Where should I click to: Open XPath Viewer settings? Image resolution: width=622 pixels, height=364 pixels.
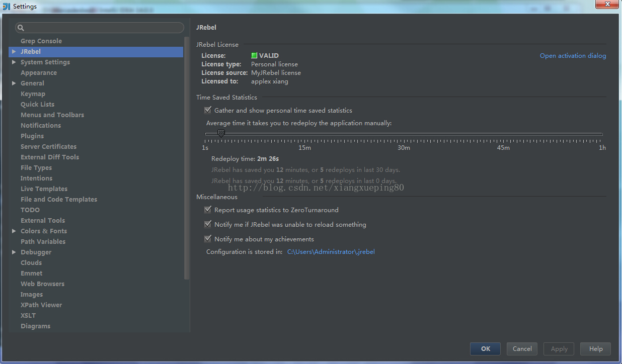click(x=41, y=305)
